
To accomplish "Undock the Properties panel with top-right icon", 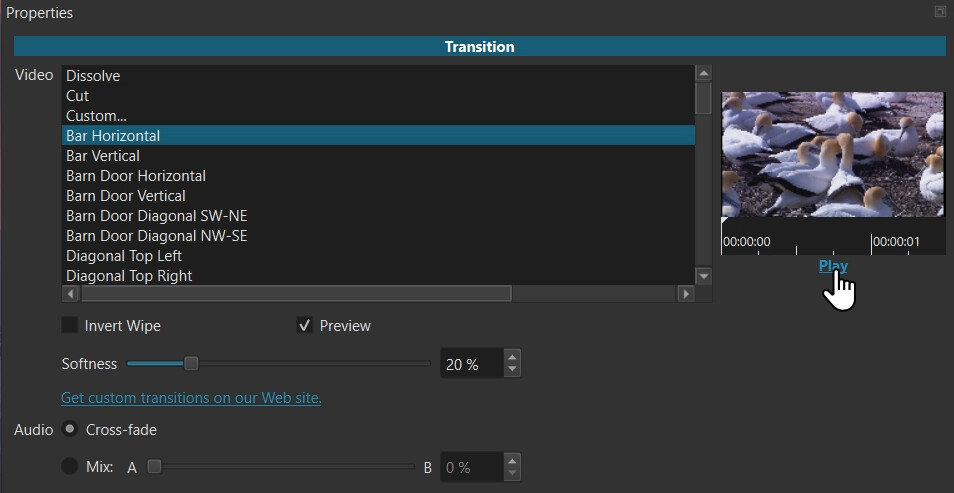I will [939, 12].
